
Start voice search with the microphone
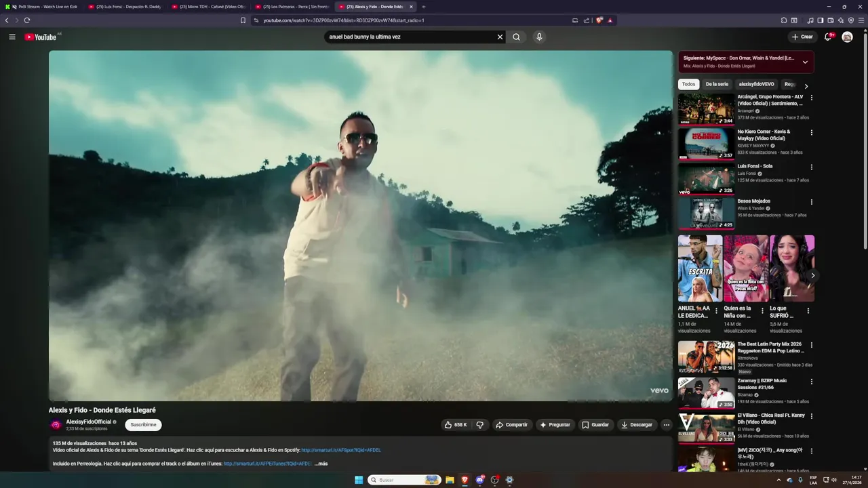click(x=539, y=37)
